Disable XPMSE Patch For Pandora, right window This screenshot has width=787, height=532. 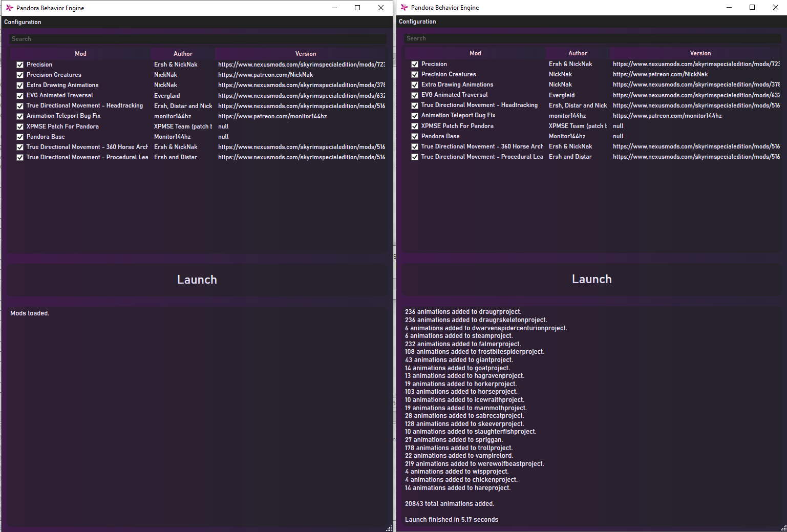415,126
